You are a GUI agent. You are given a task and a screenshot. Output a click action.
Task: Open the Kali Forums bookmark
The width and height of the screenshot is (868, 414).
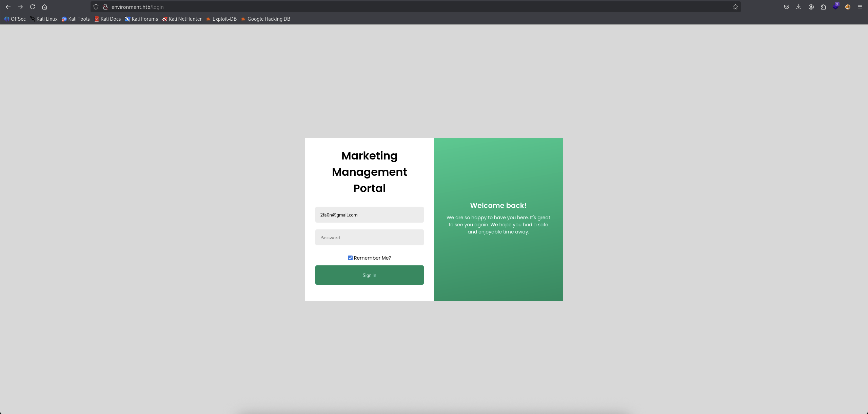click(x=141, y=19)
